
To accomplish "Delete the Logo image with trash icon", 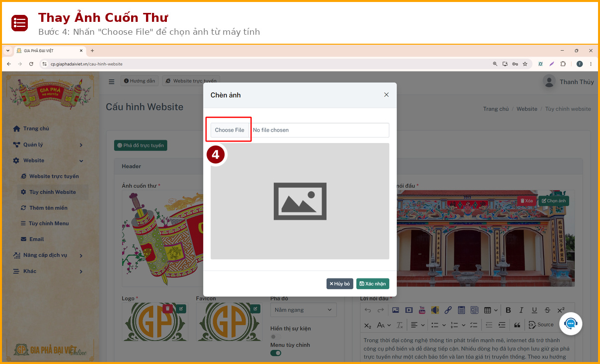I will 167,308.
